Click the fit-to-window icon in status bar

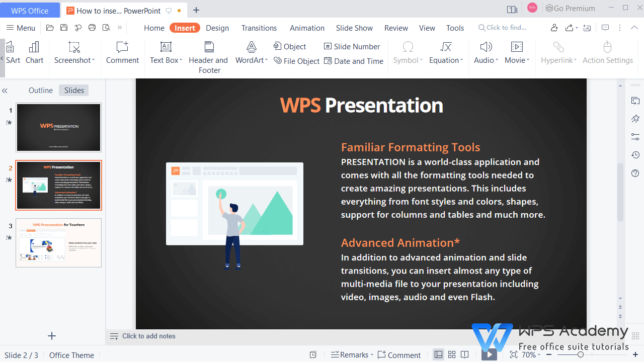coord(513,354)
